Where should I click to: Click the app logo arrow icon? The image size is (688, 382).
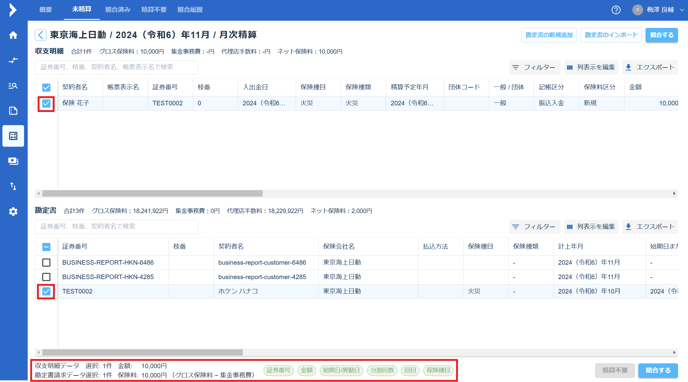click(13, 10)
